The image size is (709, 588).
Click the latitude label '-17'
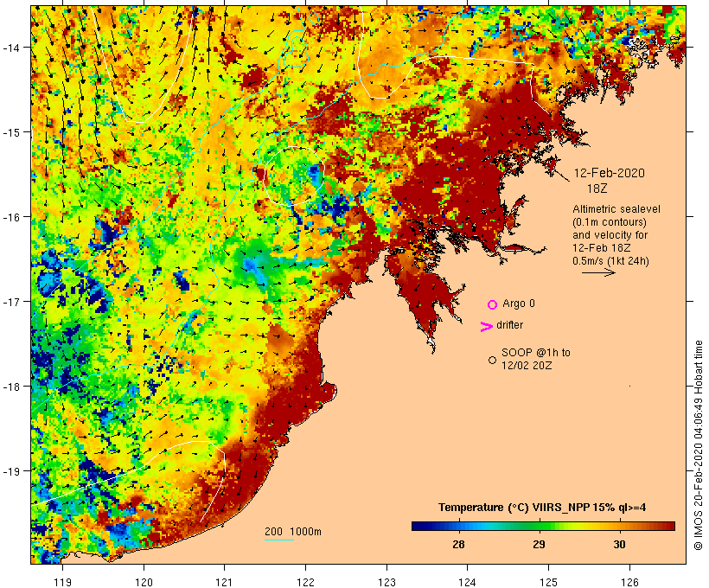tap(11, 302)
